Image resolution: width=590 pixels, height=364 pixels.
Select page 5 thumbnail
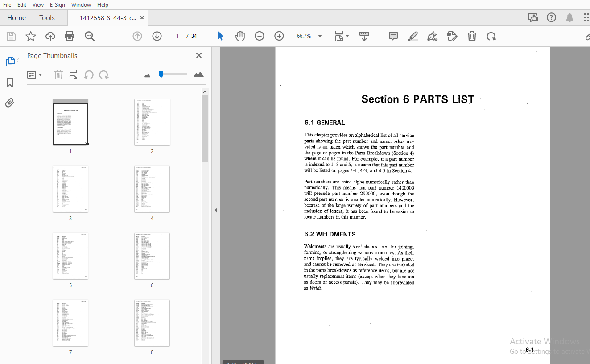pos(70,256)
